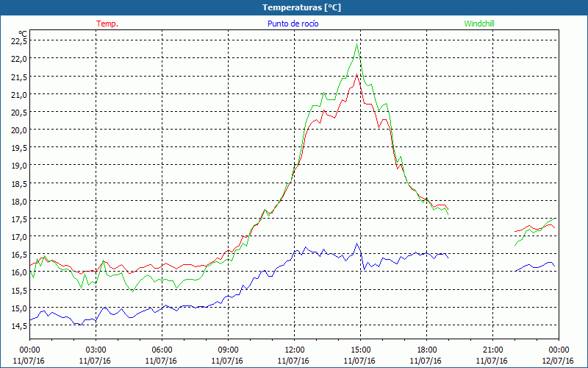Click the blue dew point peak near 15:00
Screen dimensions: 588x368
click(x=356, y=244)
